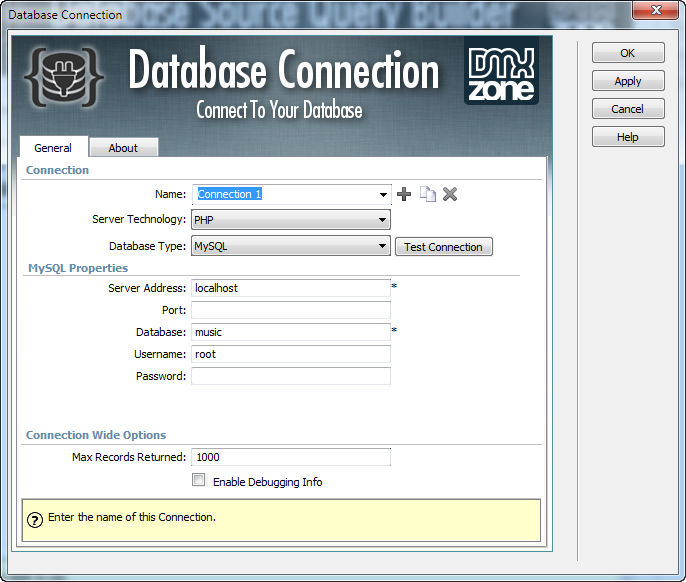Viewport: 686px width, 582px height.
Task: Click the OK button
Action: coord(628,53)
